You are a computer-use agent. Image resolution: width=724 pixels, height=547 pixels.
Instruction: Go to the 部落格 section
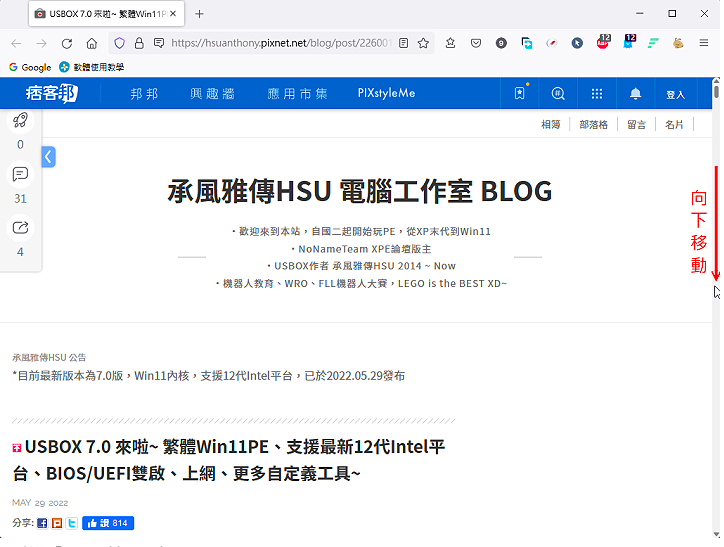[593, 124]
